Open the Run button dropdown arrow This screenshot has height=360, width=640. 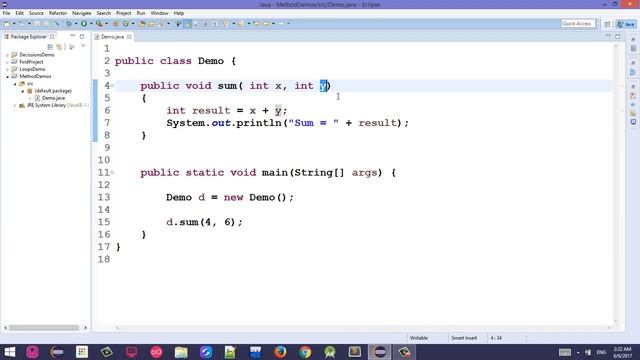tap(91, 24)
